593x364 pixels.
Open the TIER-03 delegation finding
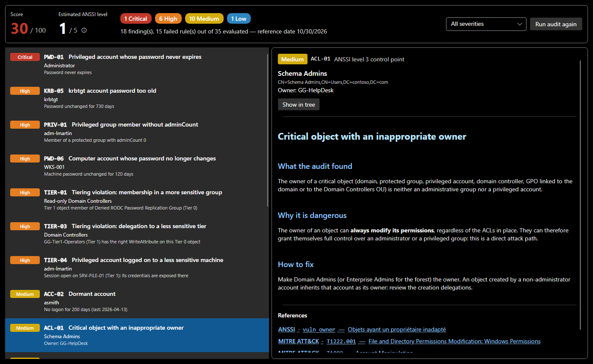137,234
